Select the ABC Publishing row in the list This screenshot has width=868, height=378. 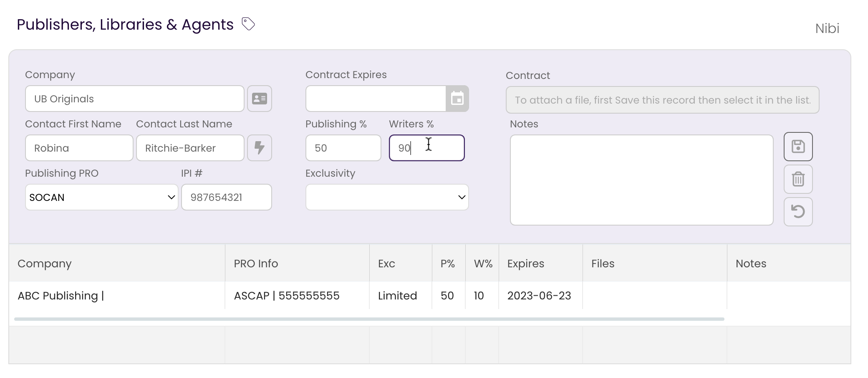pos(430,296)
